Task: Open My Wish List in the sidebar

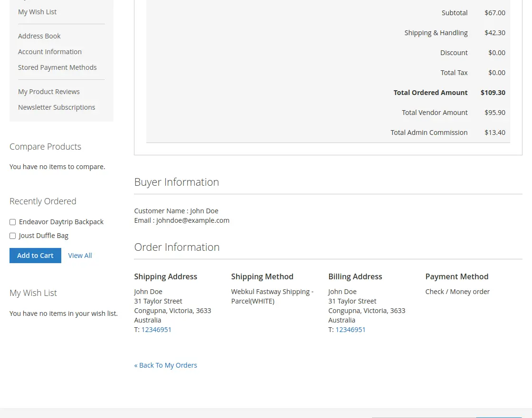Action: [x=37, y=12]
